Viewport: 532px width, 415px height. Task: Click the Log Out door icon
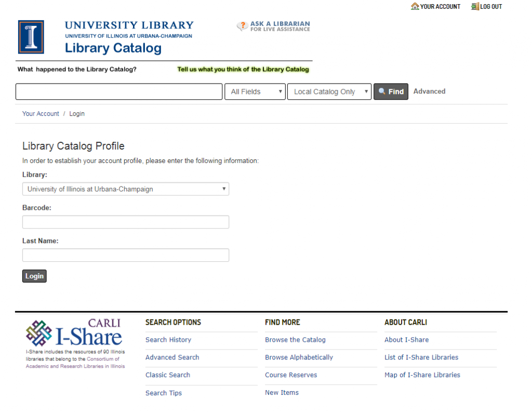pos(474,7)
